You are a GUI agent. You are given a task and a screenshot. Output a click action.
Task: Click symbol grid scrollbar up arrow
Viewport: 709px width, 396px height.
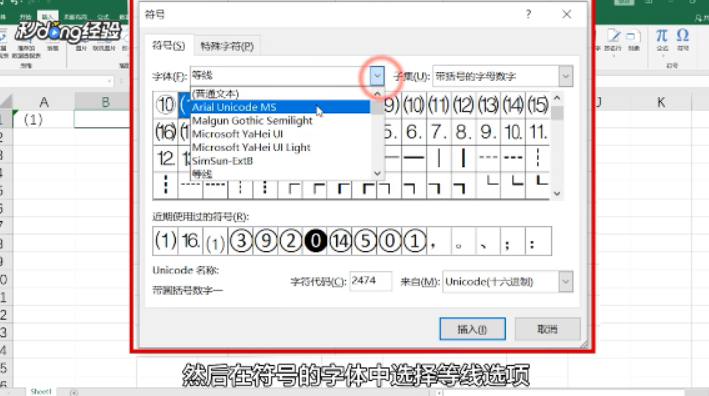pyautogui.click(x=557, y=98)
